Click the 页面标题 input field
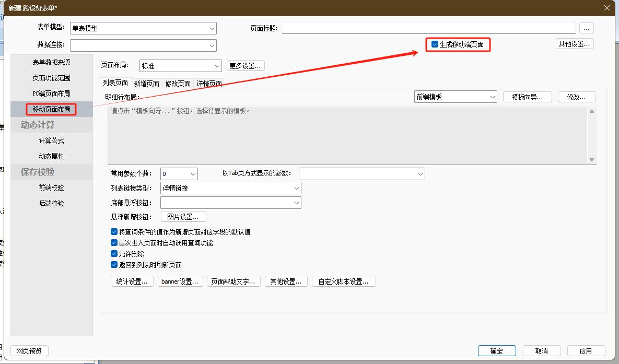Image resolution: width=619 pixels, height=364 pixels. click(x=428, y=28)
